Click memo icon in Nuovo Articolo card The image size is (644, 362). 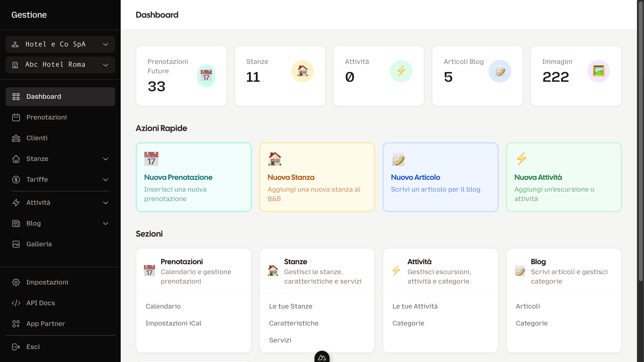click(x=398, y=159)
